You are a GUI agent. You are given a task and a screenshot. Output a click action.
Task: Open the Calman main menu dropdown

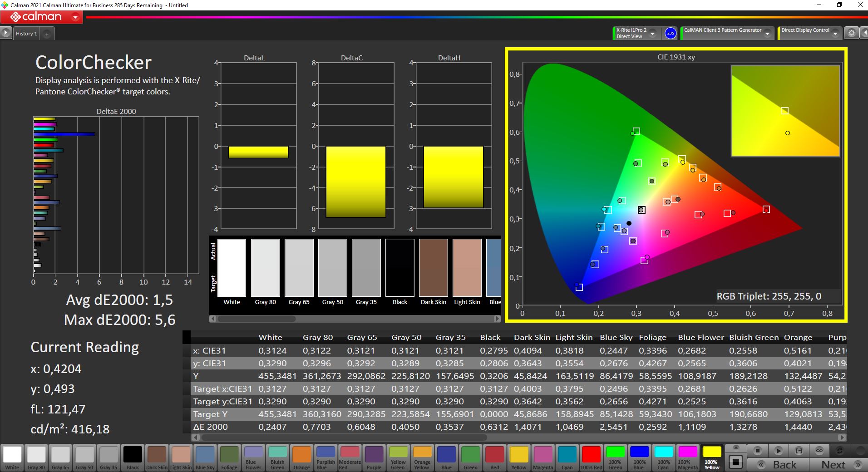pos(75,18)
